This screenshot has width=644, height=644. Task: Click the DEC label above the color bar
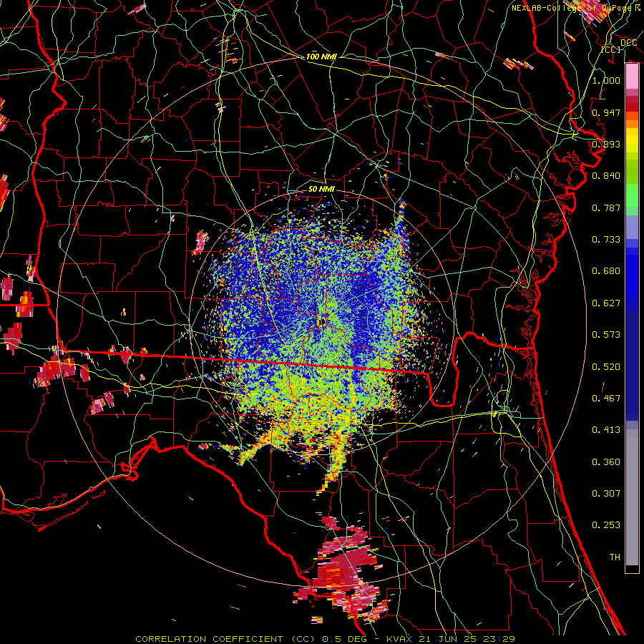pos(628,43)
